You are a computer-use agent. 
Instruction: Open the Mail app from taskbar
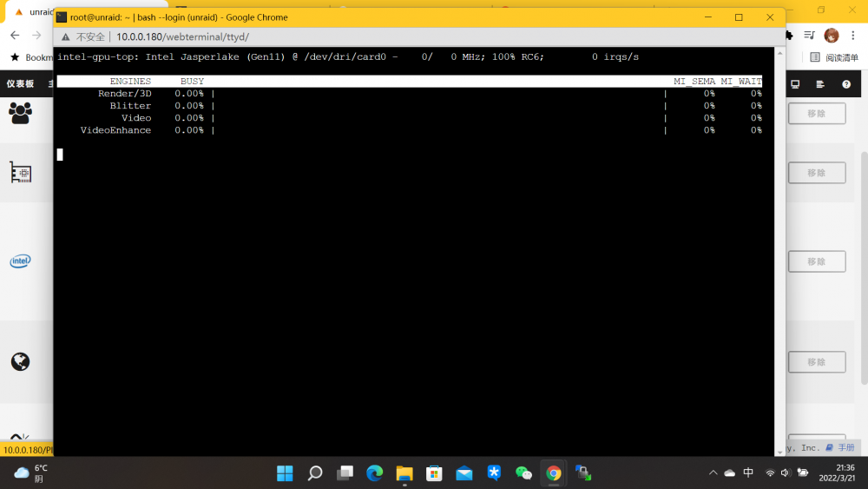click(x=464, y=473)
